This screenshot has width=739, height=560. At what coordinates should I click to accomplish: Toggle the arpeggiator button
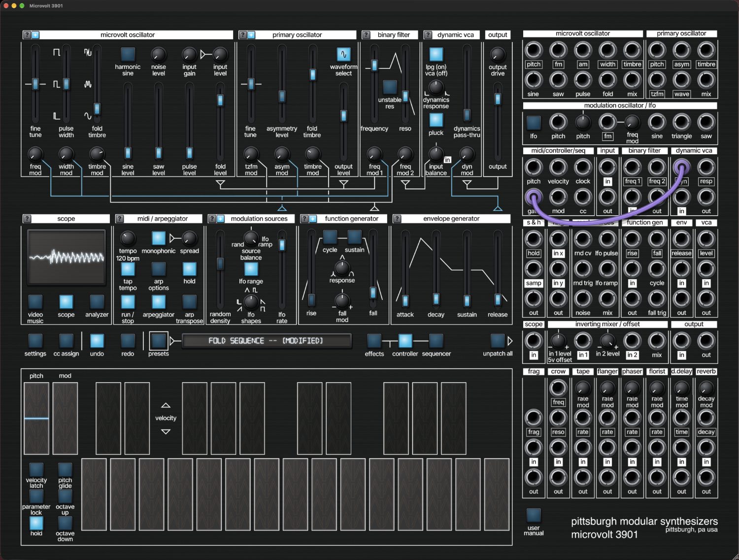tap(158, 302)
